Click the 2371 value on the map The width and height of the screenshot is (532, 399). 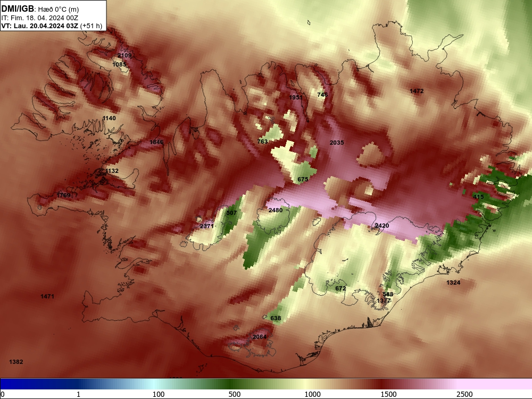click(x=206, y=226)
